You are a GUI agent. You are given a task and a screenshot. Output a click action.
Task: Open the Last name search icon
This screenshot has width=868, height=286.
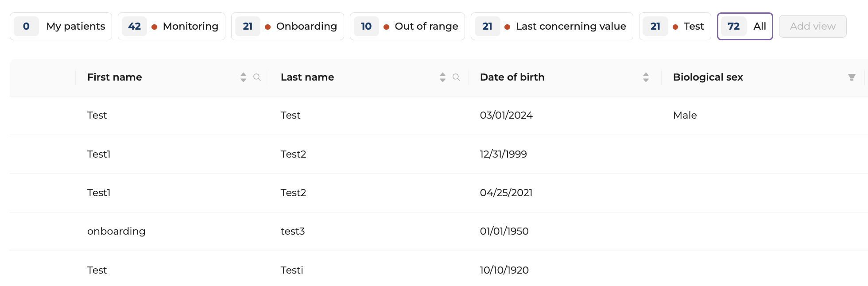click(456, 77)
